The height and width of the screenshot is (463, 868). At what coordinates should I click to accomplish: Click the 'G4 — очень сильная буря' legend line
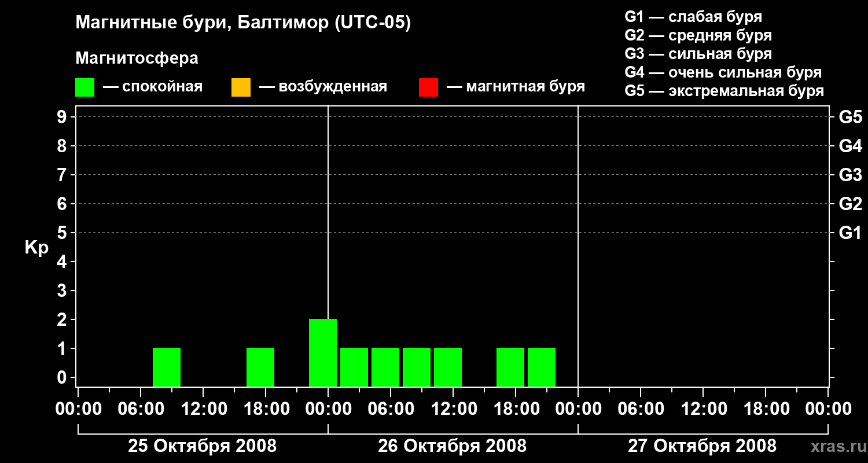tap(723, 72)
